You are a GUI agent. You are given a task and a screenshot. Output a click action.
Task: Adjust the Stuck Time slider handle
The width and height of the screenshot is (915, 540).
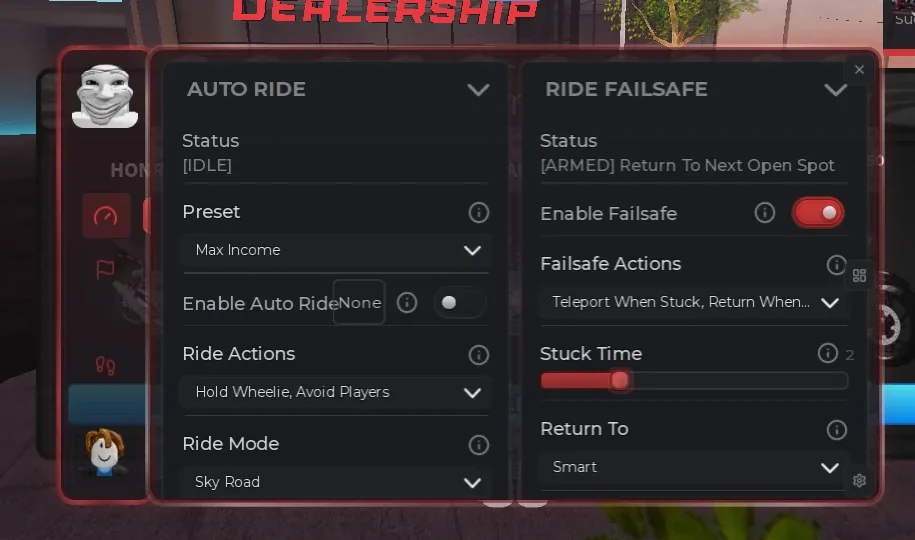tap(620, 381)
